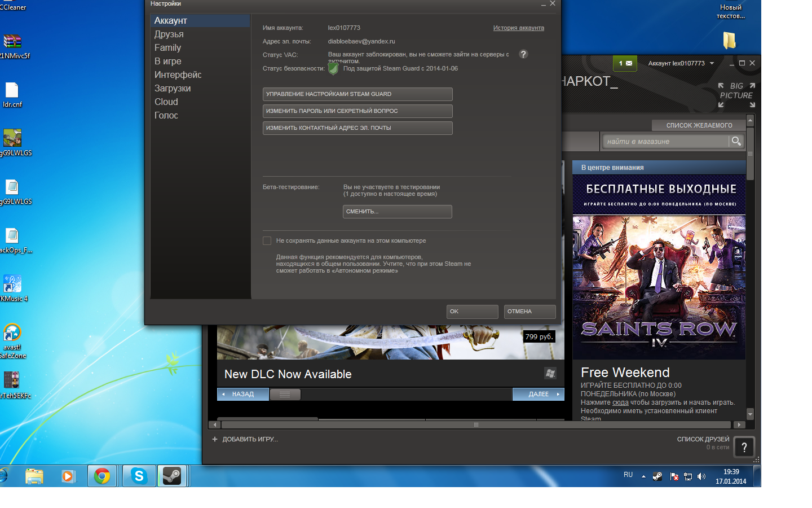The height and width of the screenshot is (508, 812).
Task: Click the Сменить beta participation button
Action: (398, 212)
